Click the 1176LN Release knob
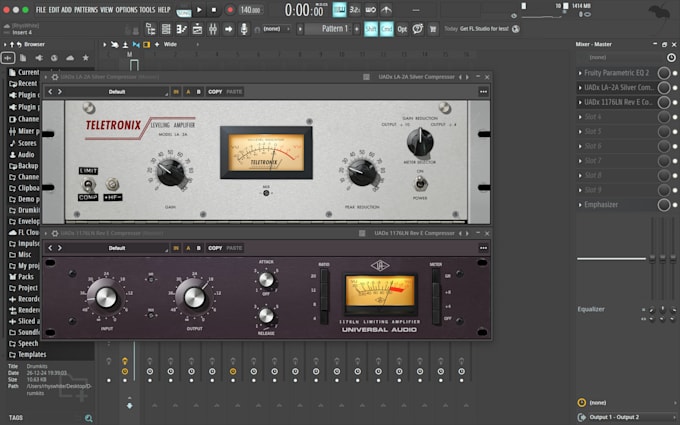 click(x=266, y=315)
